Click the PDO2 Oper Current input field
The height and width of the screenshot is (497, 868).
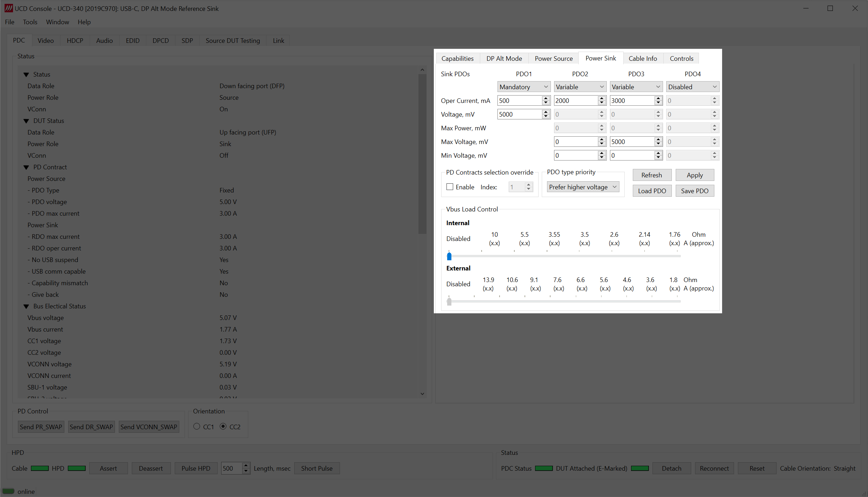click(576, 100)
